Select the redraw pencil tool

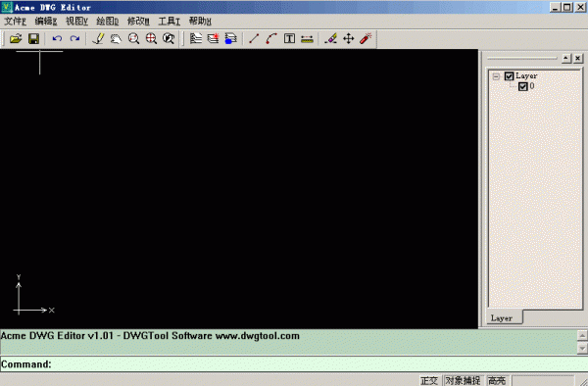[x=98, y=38]
